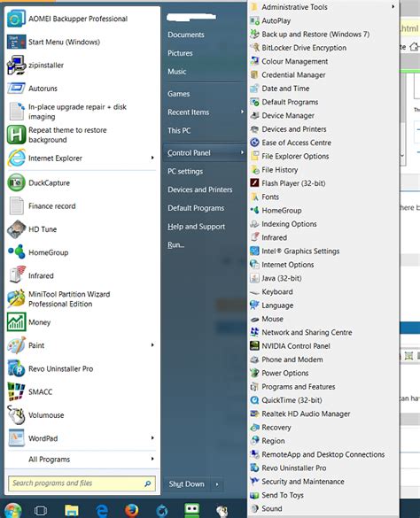Viewport: 420px width, 518px height.
Task: Open Indexing Options entry
Action: point(289,224)
